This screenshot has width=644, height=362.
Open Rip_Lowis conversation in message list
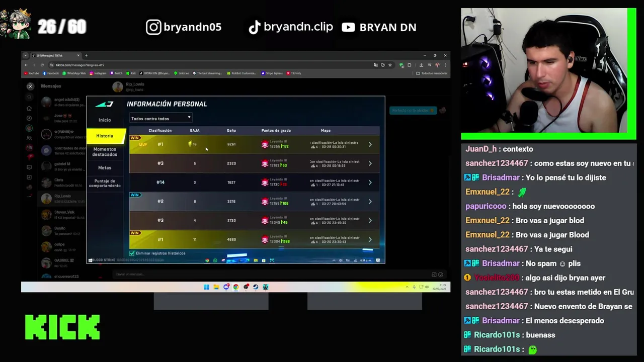pos(63,199)
